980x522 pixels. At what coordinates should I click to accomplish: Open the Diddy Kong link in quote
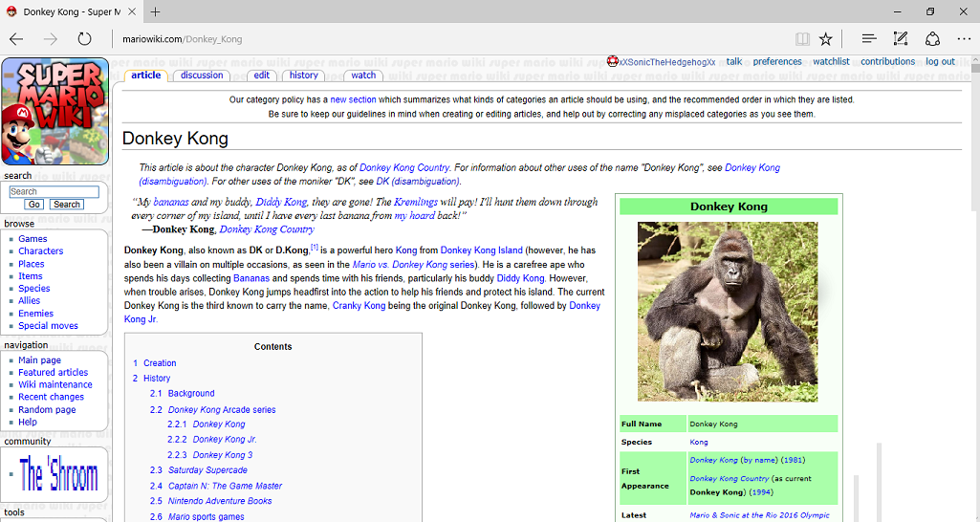click(x=281, y=203)
